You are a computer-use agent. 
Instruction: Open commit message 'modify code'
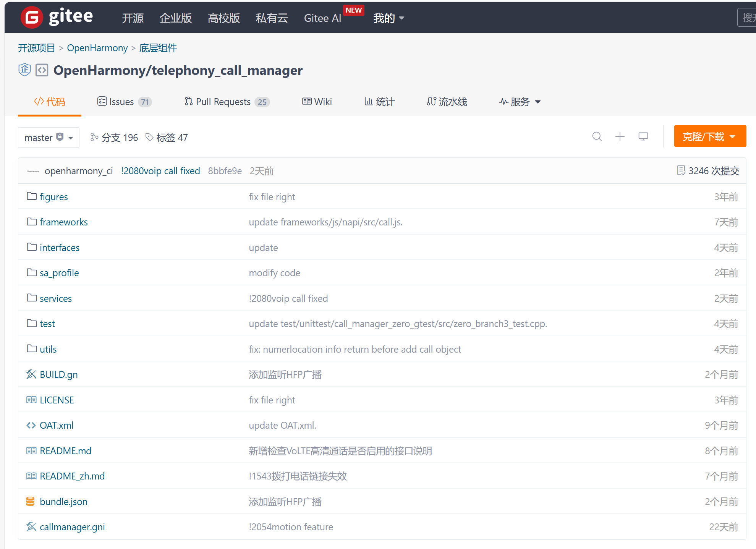click(x=274, y=273)
